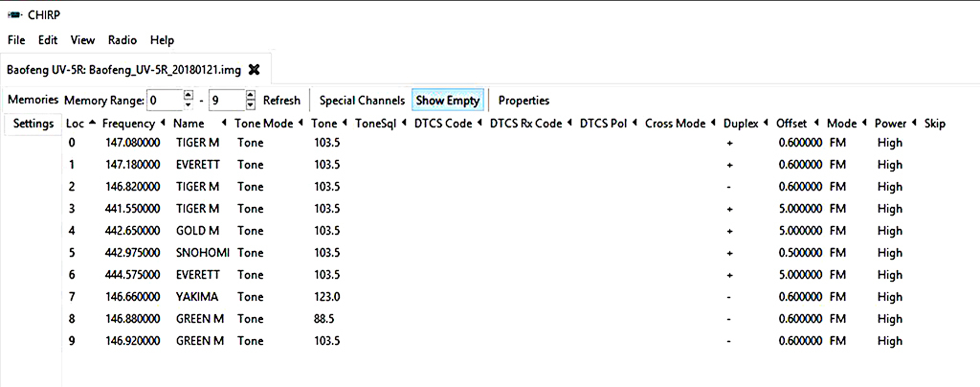Click the memory range start field

165,100
